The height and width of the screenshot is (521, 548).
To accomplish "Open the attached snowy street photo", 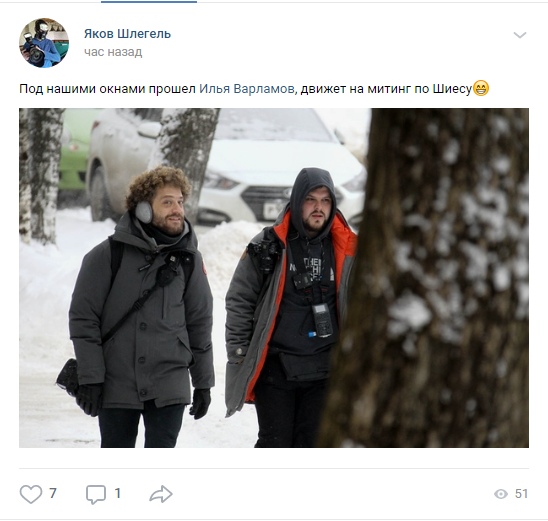I will [x=274, y=278].
